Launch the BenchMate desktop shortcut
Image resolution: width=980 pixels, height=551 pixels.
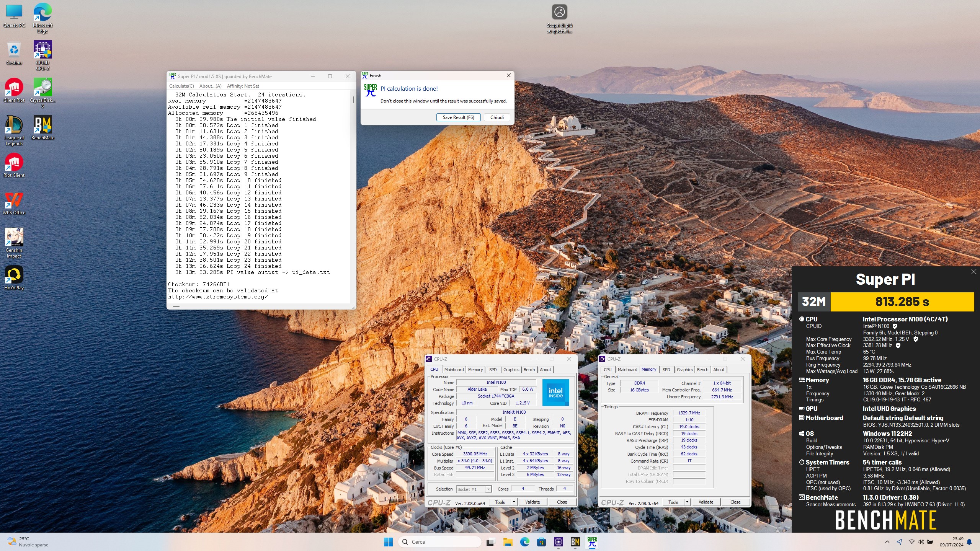(x=42, y=128)
